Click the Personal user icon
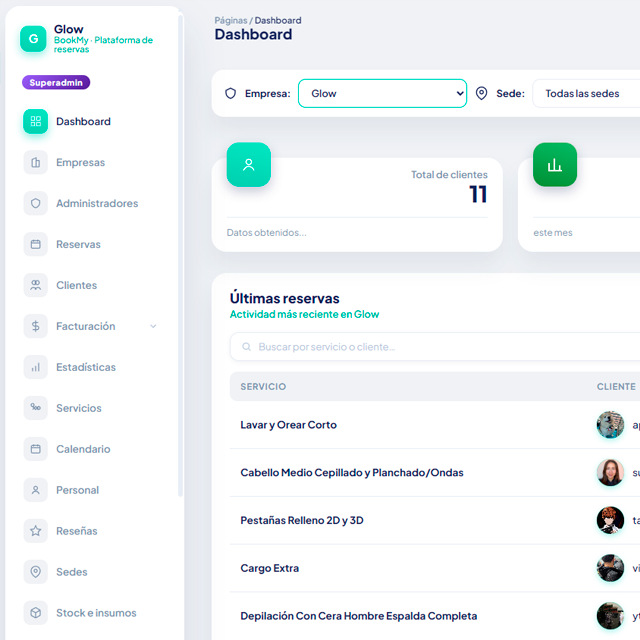The image size is (640, 640). click(36, 490)
